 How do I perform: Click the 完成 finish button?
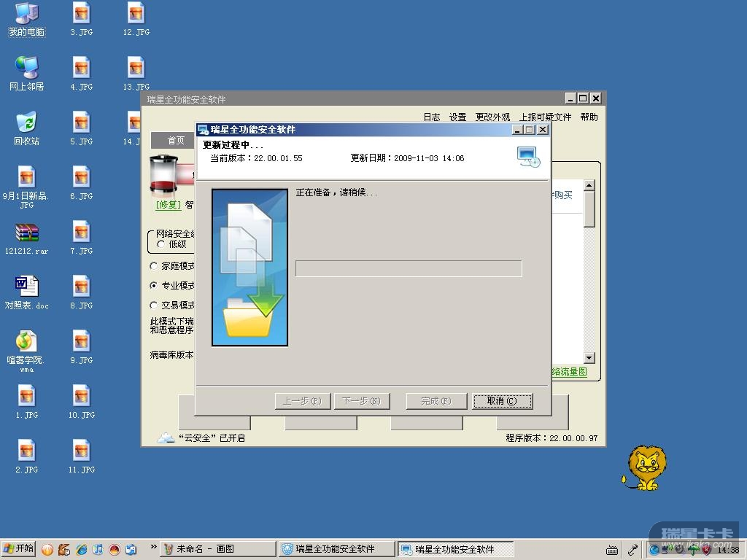[436, 401]
